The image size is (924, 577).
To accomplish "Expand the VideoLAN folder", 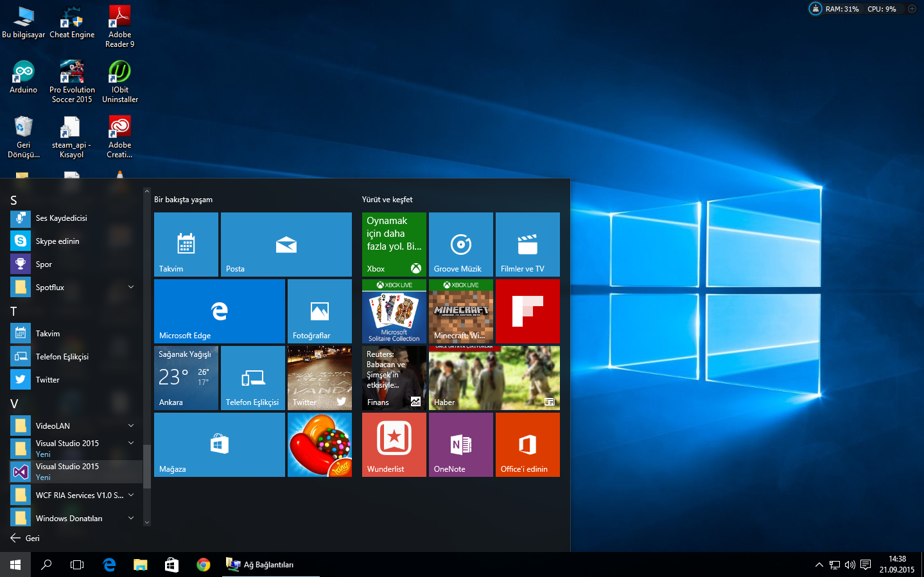I will click(x=131, y=426).
